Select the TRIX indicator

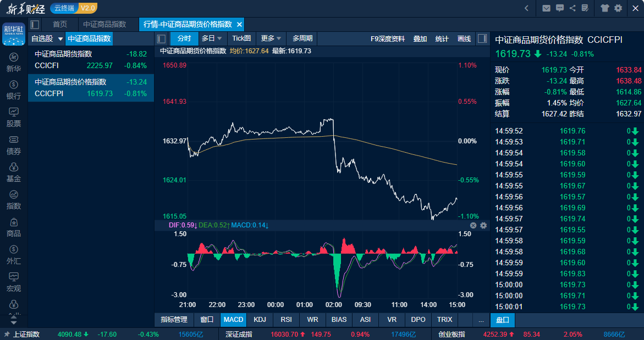click(x=444, y=320)
